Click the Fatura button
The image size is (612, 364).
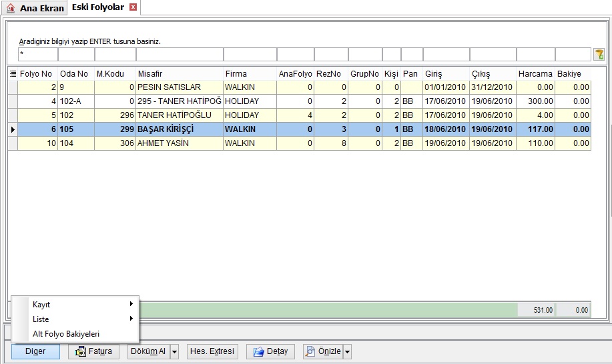click(x=94, y=351)
